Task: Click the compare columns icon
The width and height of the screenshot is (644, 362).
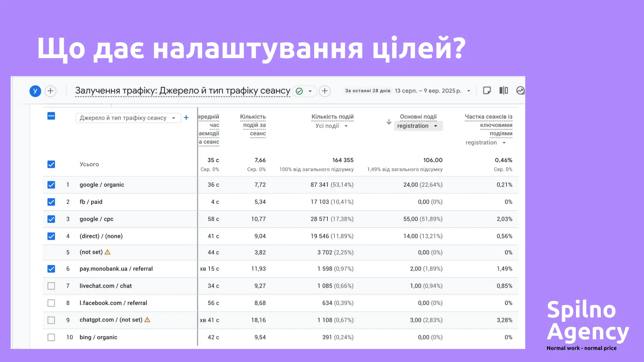Action: coord(504,90)
